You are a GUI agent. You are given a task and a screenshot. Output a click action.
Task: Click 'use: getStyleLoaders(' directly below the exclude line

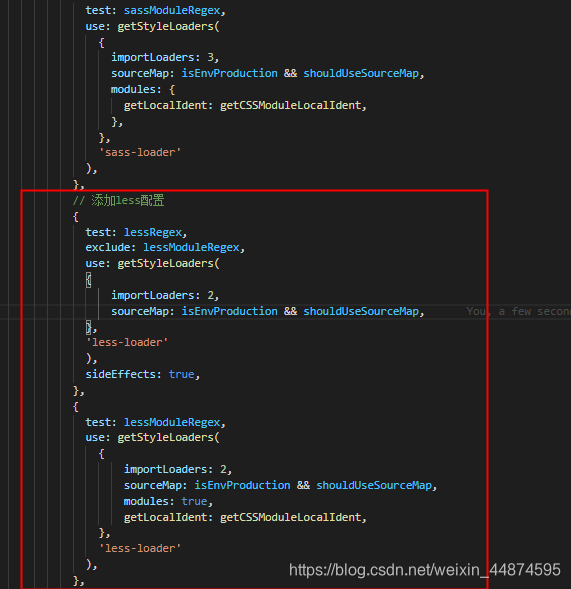pyautogui.click(x=152, y=263)
